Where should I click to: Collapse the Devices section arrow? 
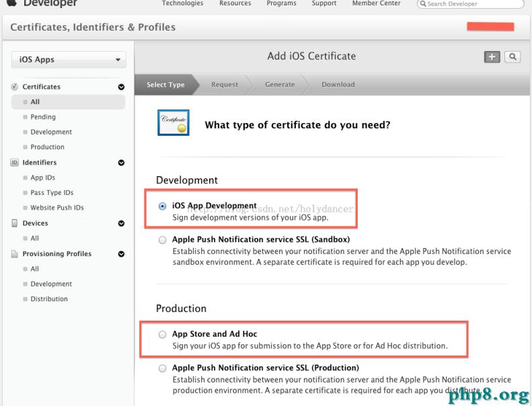pos(121,223)
